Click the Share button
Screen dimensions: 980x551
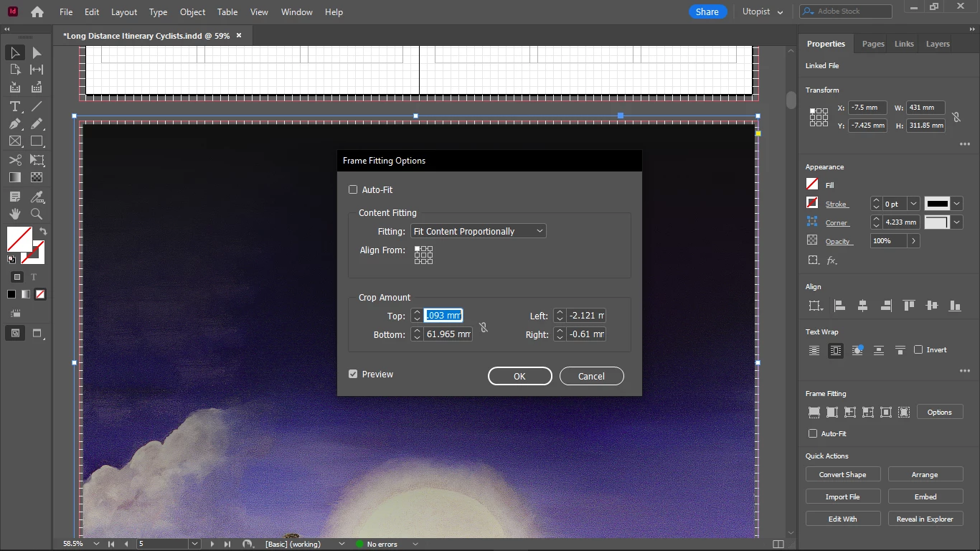pos(707,11)
